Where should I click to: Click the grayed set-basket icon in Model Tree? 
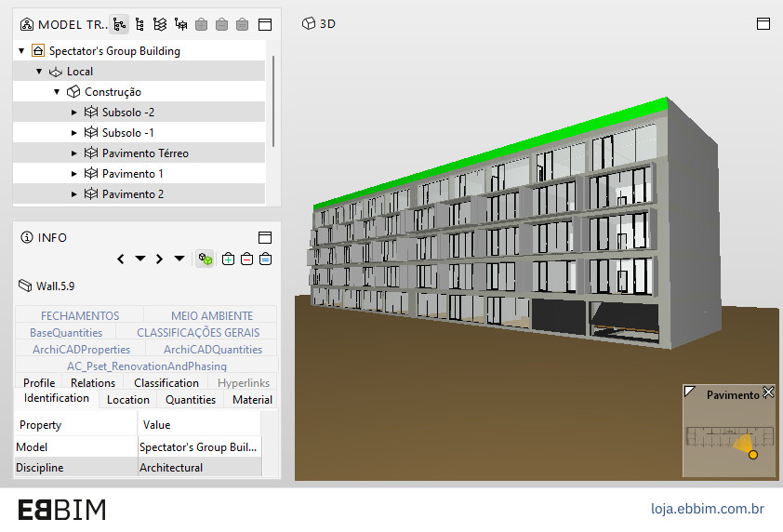tap(242, 24)
